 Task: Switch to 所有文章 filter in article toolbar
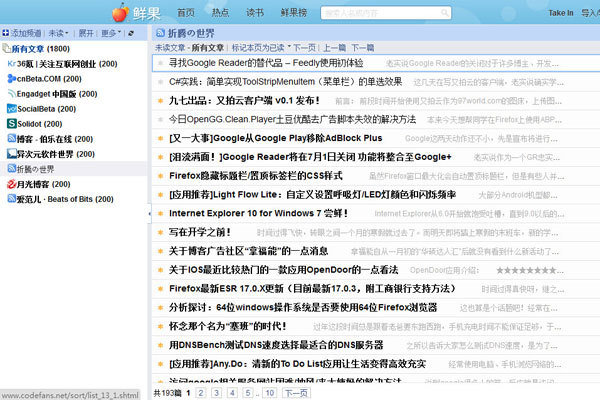pos(208,48)
